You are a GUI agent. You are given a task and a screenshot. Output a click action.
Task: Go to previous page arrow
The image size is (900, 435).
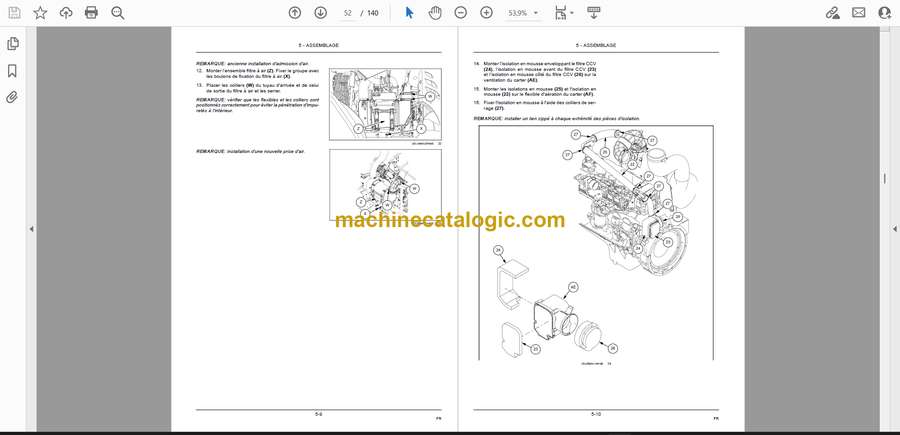coord(294,13)
